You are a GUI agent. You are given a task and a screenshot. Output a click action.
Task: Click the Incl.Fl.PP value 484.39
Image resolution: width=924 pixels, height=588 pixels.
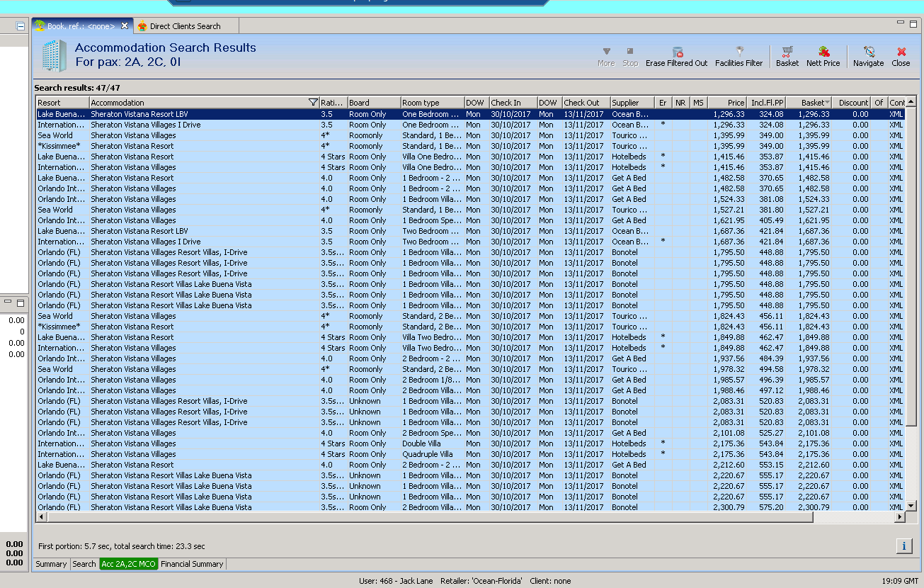pos(771,358)
